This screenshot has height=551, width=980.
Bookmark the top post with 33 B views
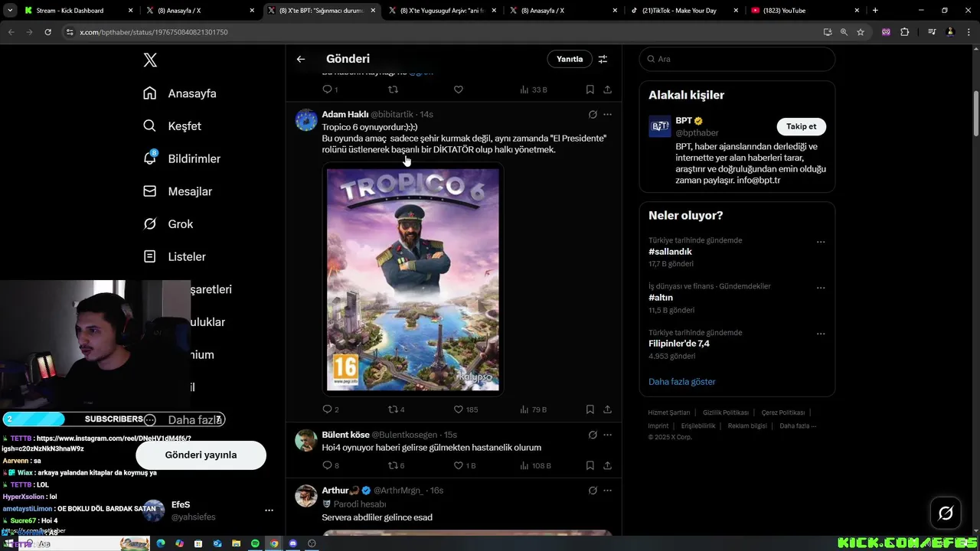point(590,90)
